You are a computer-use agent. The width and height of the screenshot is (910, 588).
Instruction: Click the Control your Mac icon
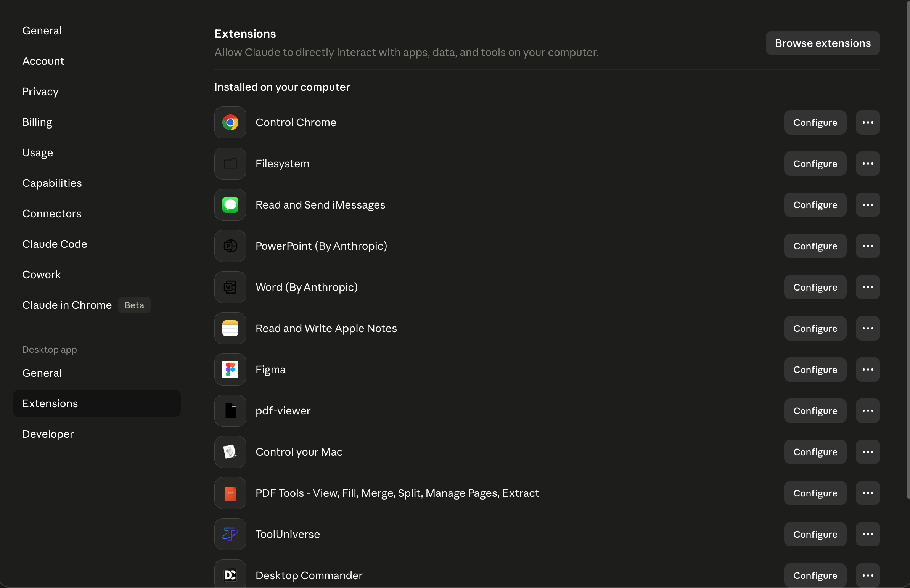tap(230, 452)
